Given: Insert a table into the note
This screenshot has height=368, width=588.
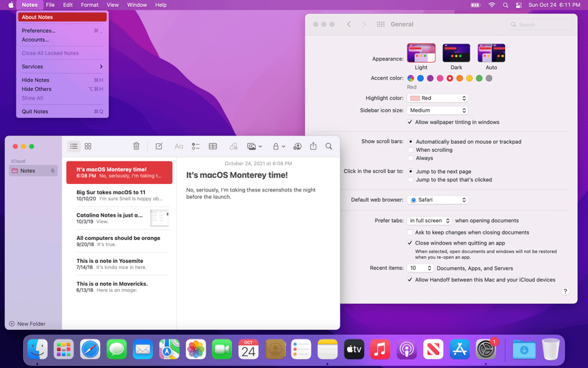Looking at the screenshot, I should coord(212,146).
